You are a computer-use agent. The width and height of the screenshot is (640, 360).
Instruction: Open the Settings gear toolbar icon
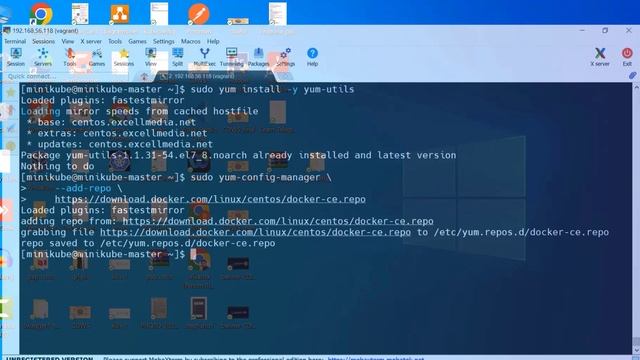point(285,57)
